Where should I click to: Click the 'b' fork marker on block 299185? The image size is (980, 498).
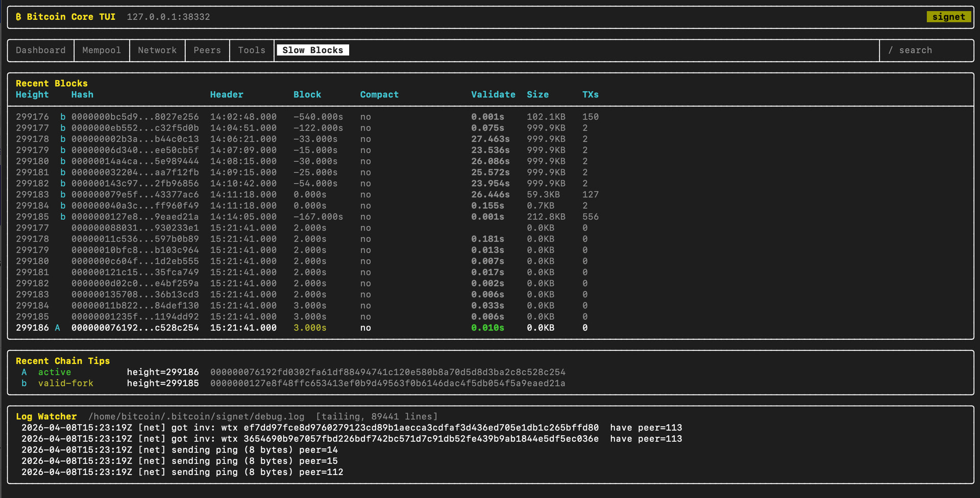tap(63, 217)
